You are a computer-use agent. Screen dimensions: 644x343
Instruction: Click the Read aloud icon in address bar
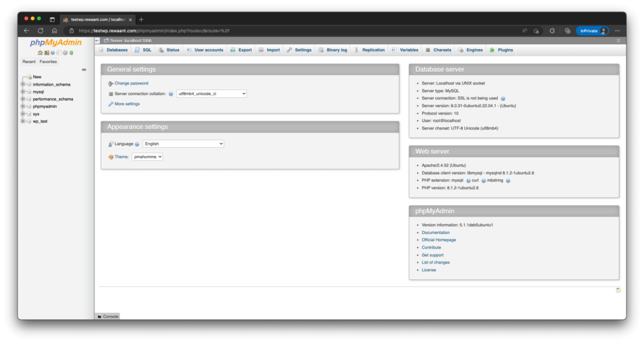[525, 31]
